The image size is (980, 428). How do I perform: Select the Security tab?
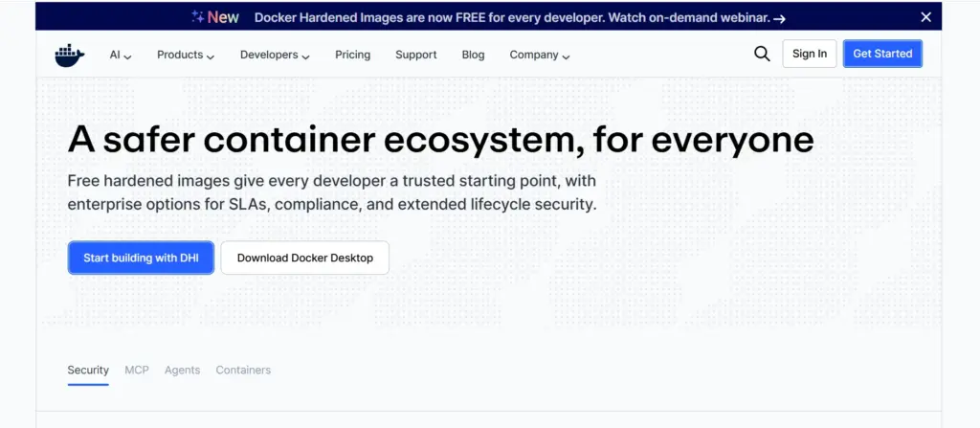pyautogui.click(x=88, y=370)
